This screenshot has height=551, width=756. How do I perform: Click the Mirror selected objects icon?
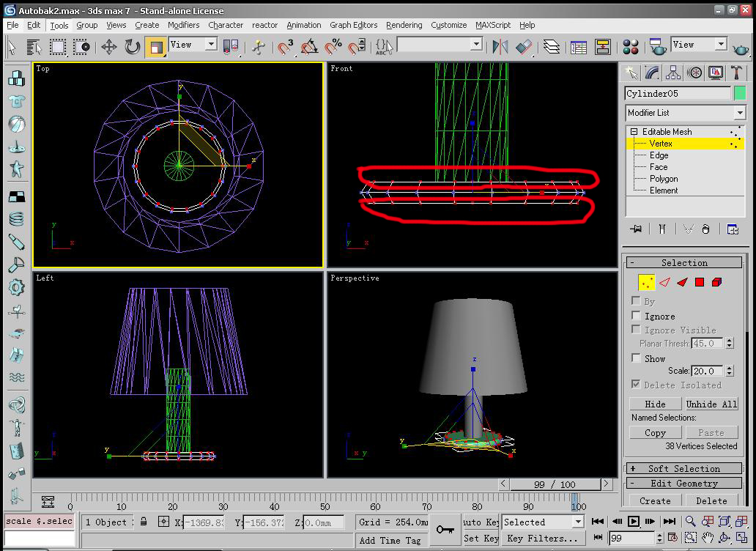click(500, 47)
